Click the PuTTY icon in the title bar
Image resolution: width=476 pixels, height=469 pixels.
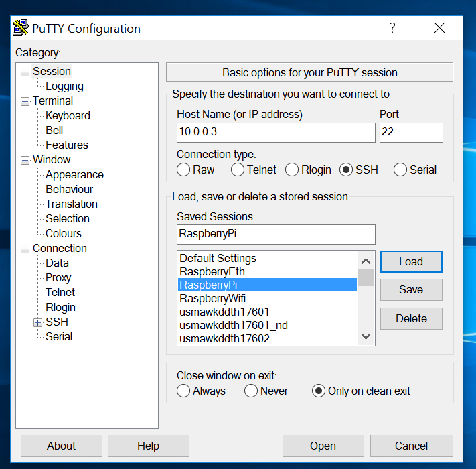[x=21, y=28]
